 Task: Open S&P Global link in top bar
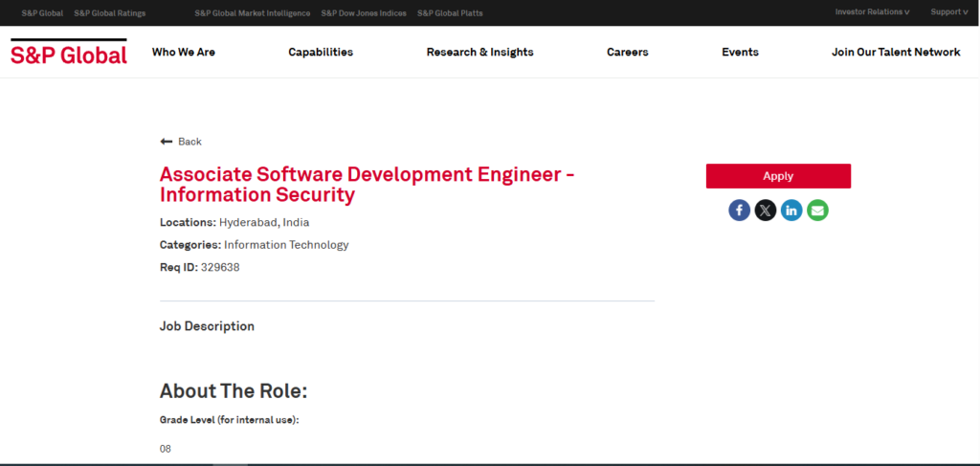click(x=42, y=13)
